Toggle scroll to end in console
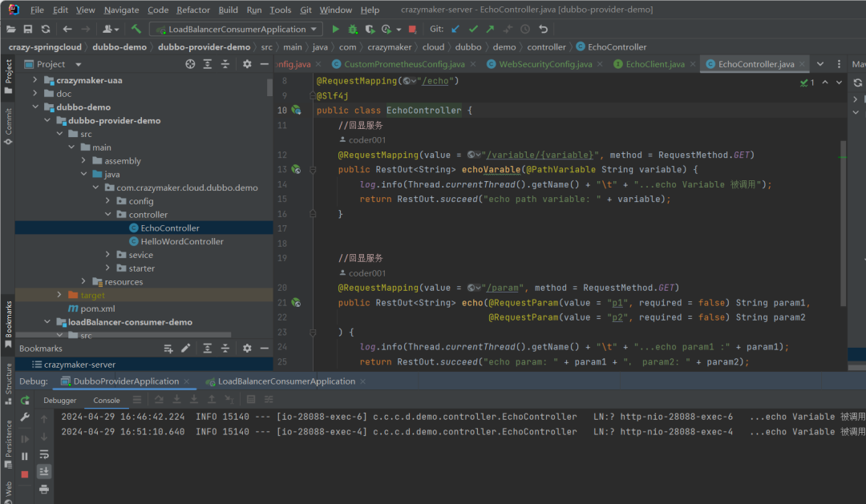The image size is (866, 504). [x=44, y=471]
